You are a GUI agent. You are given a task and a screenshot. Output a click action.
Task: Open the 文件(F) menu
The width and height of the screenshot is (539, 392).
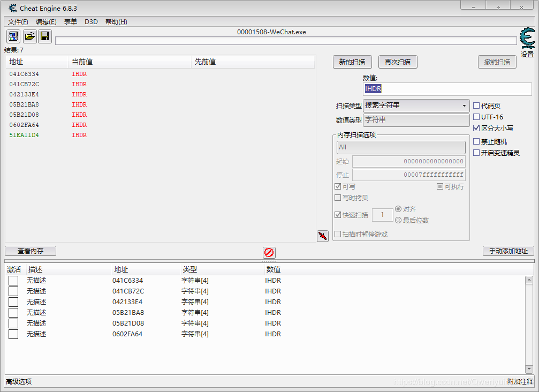coord(18,21)
